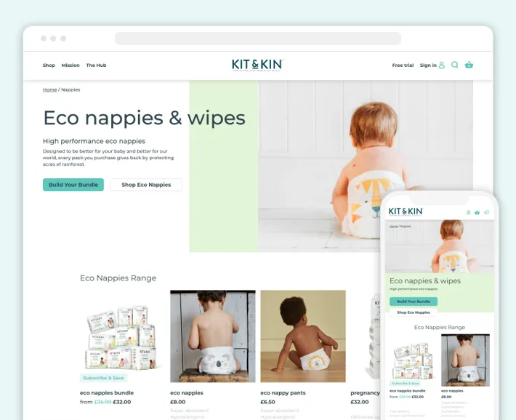Tap the Kit & Kin logo in mobile preview

pos(406,211)
